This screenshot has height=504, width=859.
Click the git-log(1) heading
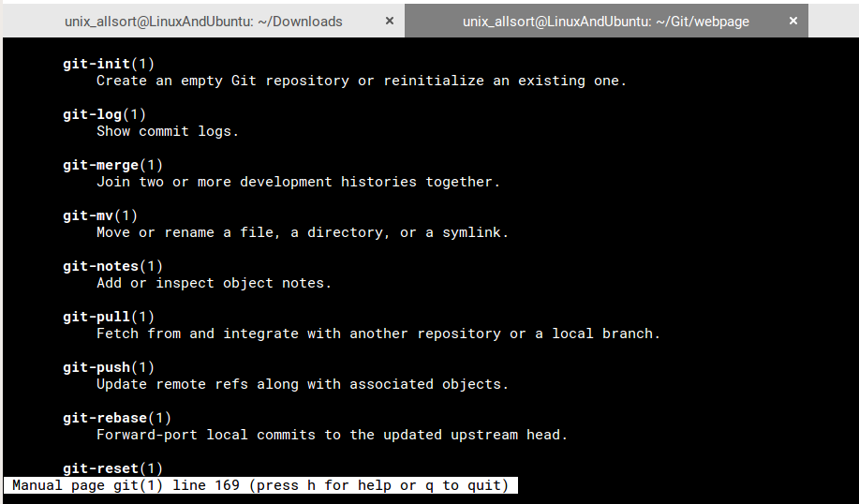pos(104,114)
